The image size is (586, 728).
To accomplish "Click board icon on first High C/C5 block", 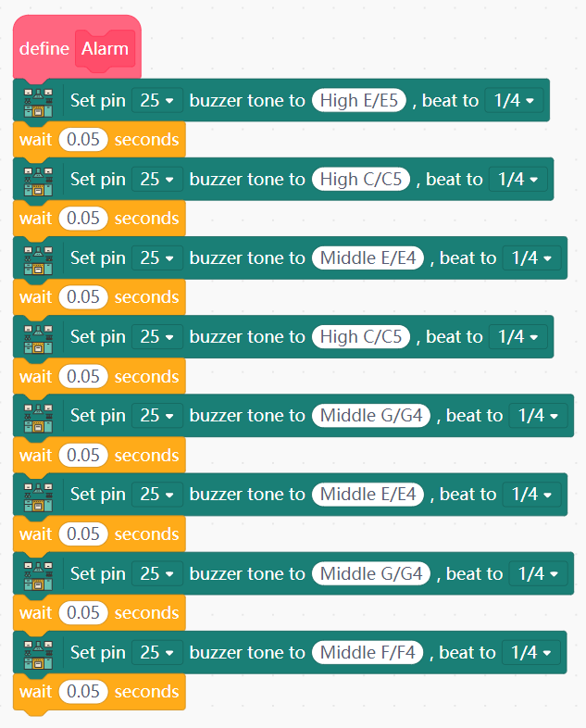I will coord(38,180).
